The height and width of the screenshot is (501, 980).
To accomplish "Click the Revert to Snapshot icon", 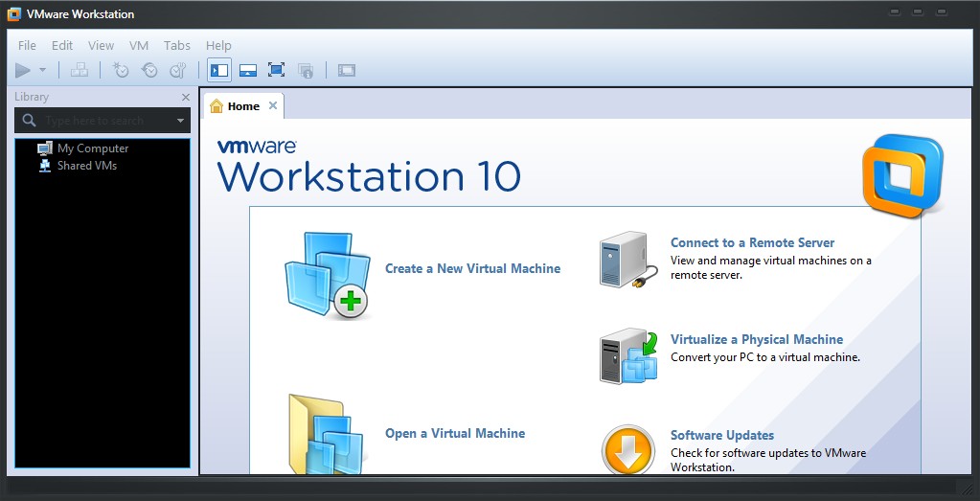I will [x=149, y=70].
